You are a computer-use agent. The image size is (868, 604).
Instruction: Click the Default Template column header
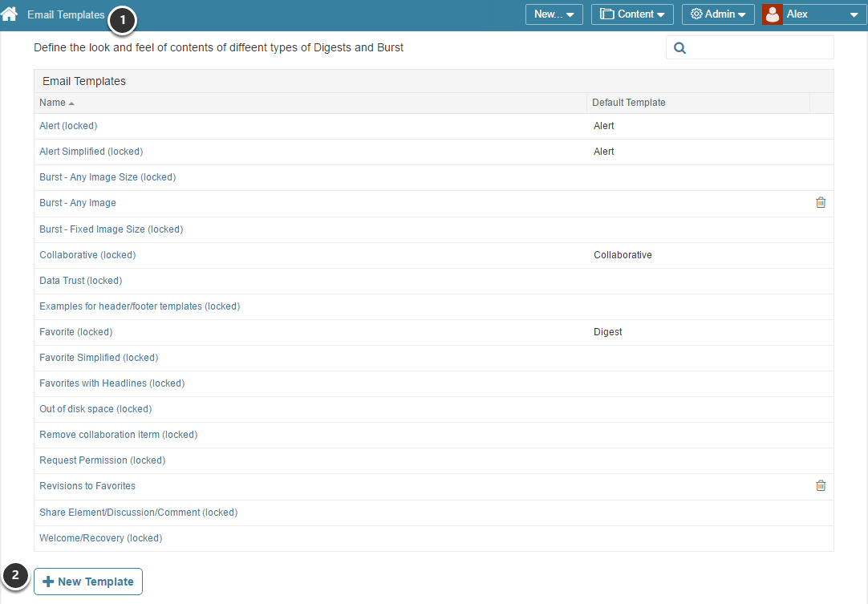click(628, 103)
